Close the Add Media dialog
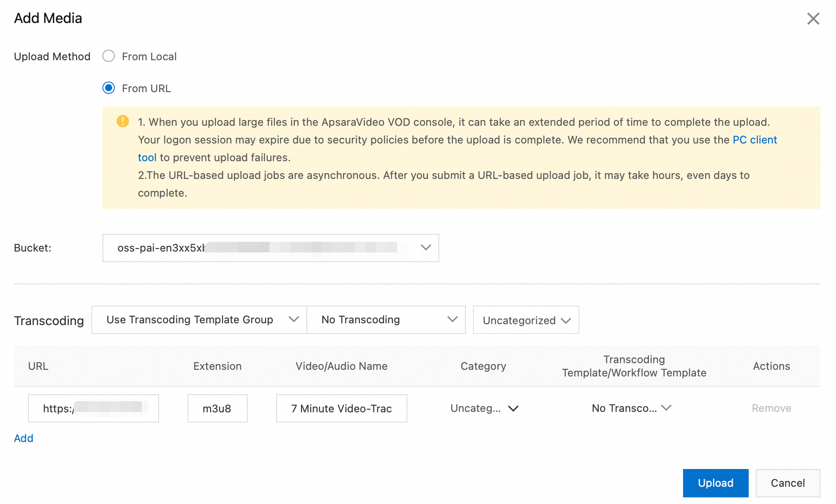This screenshot has width=836, height=504. tap(813, 19)
